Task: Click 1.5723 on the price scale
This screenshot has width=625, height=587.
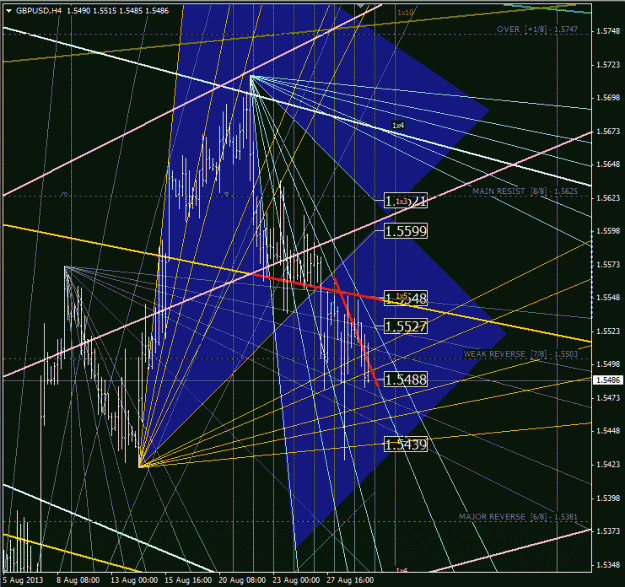Action: (x=608, y=65)
